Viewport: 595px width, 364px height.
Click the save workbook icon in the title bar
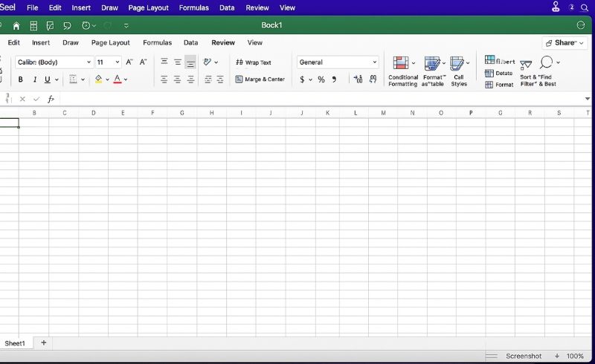point(33,26)
